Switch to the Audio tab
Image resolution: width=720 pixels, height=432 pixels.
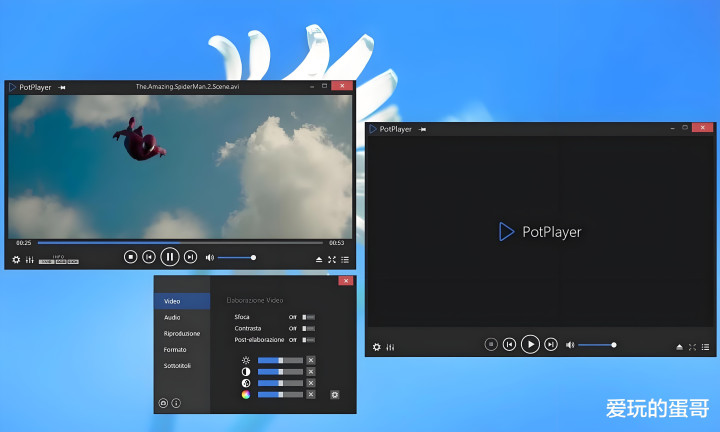tap(173, 317)
